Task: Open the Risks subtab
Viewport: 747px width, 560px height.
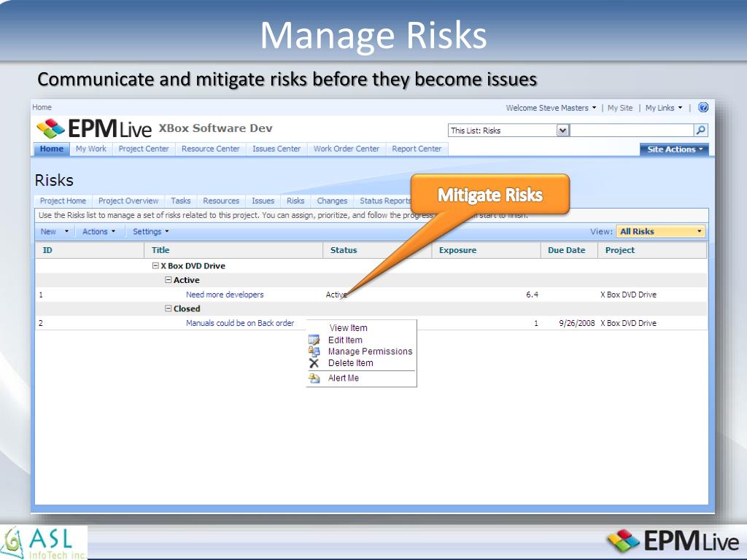Action: 295,201
